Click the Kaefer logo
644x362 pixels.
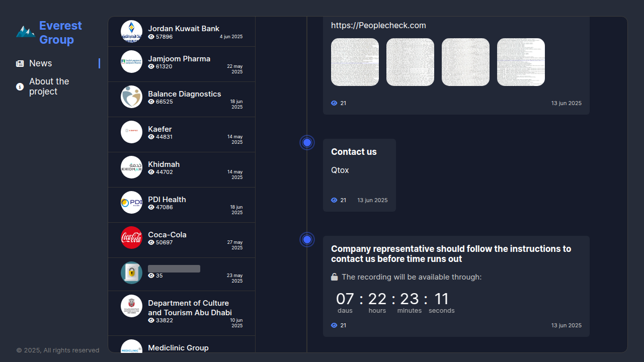[131, 132]
